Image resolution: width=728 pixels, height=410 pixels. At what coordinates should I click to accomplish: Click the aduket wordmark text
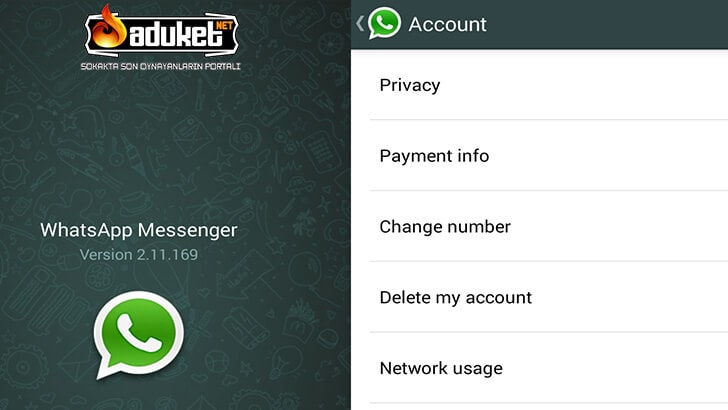[x=176, y=34]
